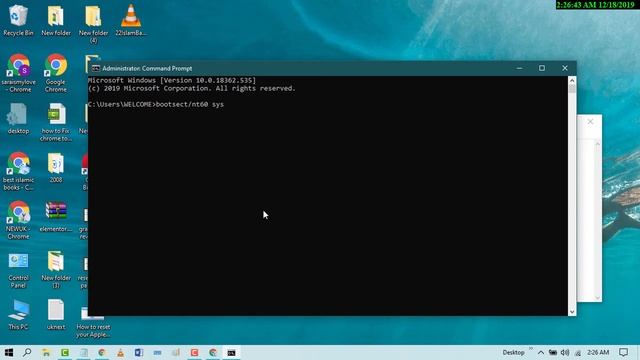Click the Command Prompt scrollbar up arrow

(x=572, y=80)
